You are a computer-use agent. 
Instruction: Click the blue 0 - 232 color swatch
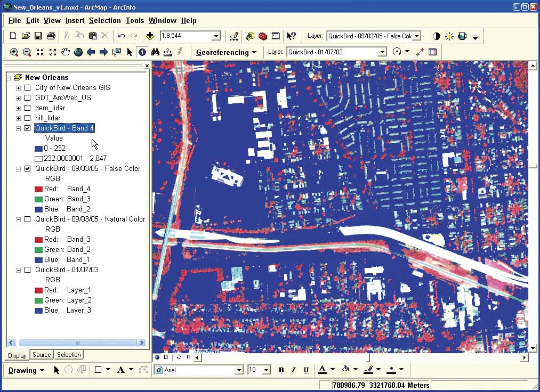[38, 149]
